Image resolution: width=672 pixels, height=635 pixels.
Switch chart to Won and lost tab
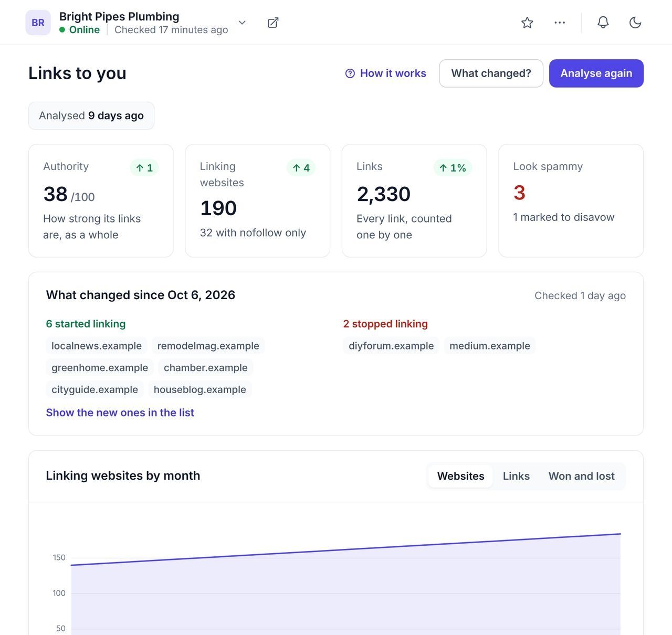(582, 476)
